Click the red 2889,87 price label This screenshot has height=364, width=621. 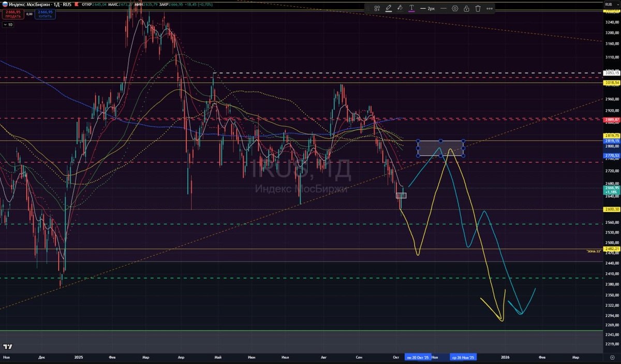[x=612, y=119]
